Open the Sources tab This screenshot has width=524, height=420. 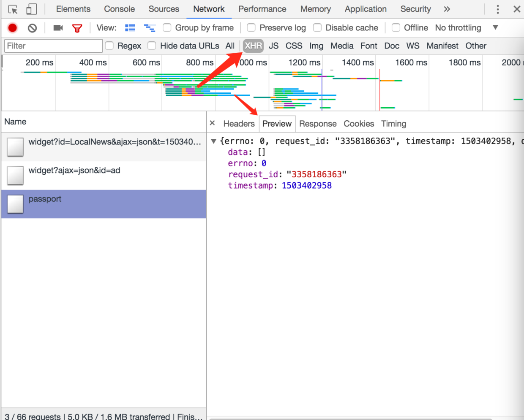pyautogui.click(x=164, y=9)
